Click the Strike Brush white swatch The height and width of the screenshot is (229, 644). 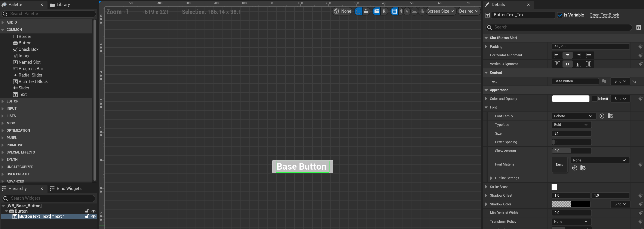coord(554,187)
